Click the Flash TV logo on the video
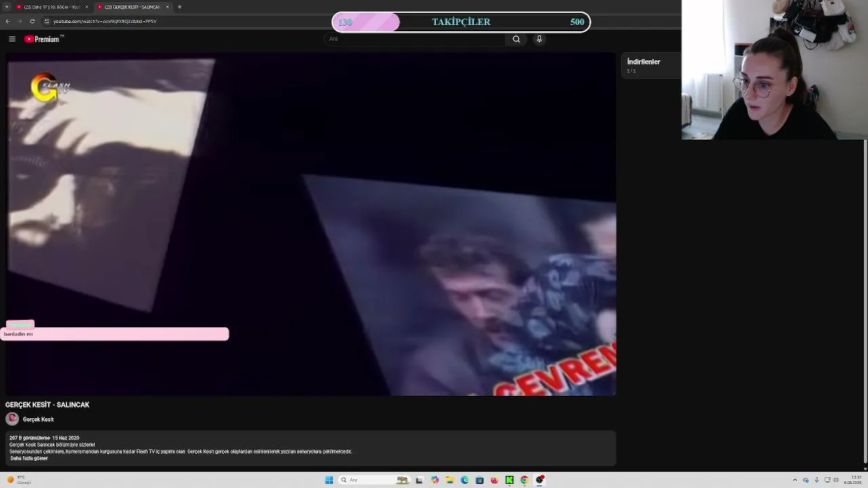 click(50, 87)
